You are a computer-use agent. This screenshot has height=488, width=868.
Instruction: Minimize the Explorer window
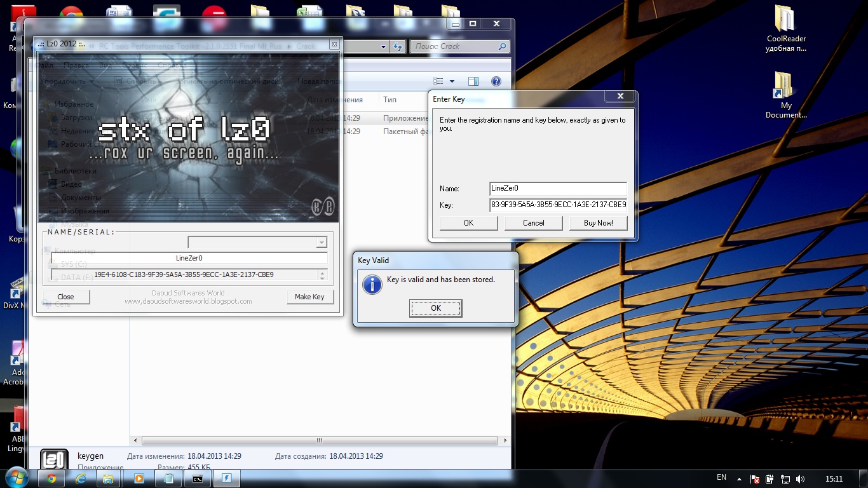click(454, 24)
